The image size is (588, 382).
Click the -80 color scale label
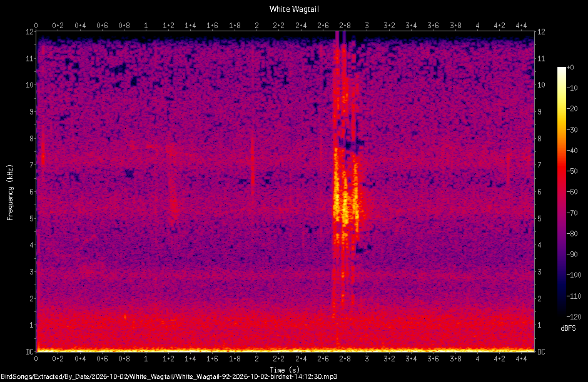[572, 233]
